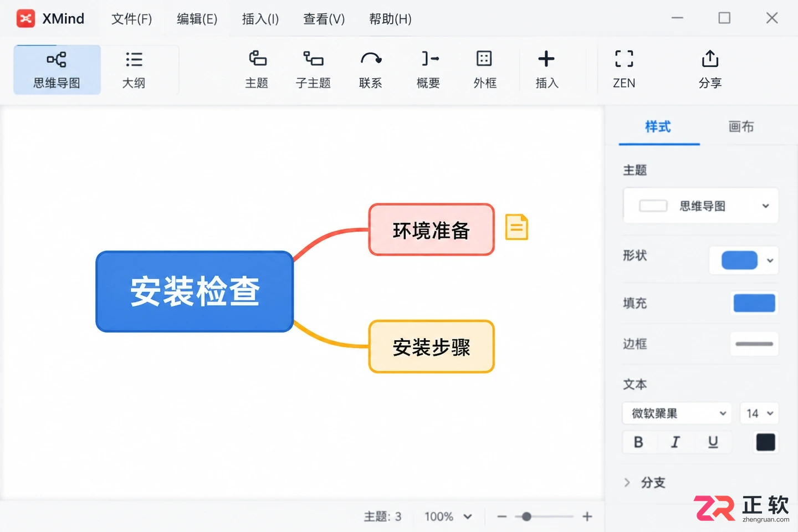Enter ZEN mode
Image resolution: width=798 pixels, height=532 pixels.
(x=624, y=70)
